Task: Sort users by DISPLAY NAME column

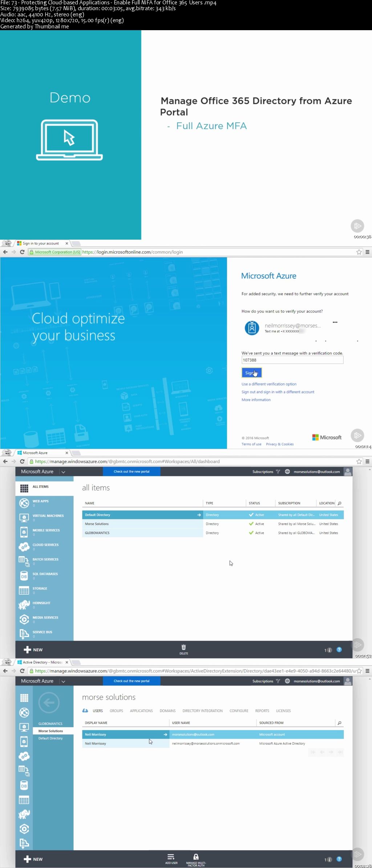Action: pyautogui.click(x=96, y=723)
